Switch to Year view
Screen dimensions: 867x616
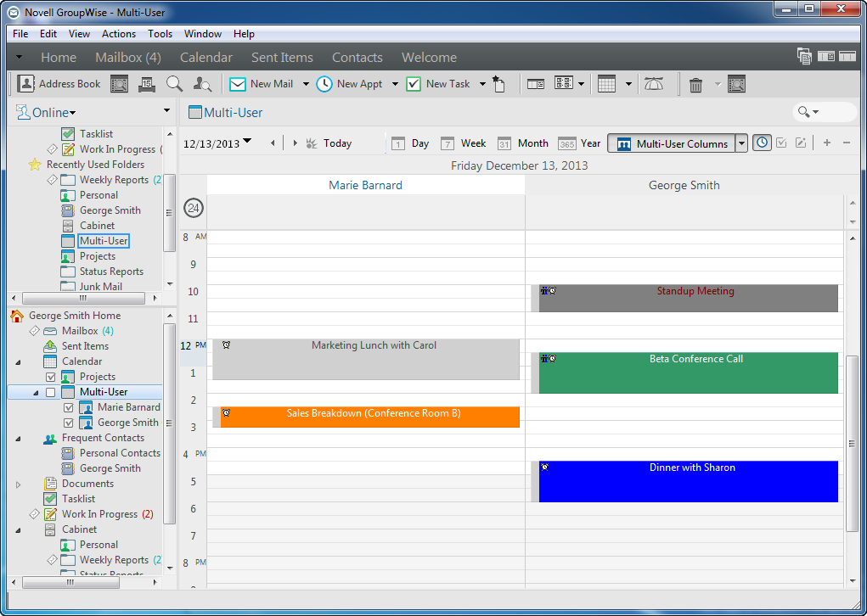point(579,143)
